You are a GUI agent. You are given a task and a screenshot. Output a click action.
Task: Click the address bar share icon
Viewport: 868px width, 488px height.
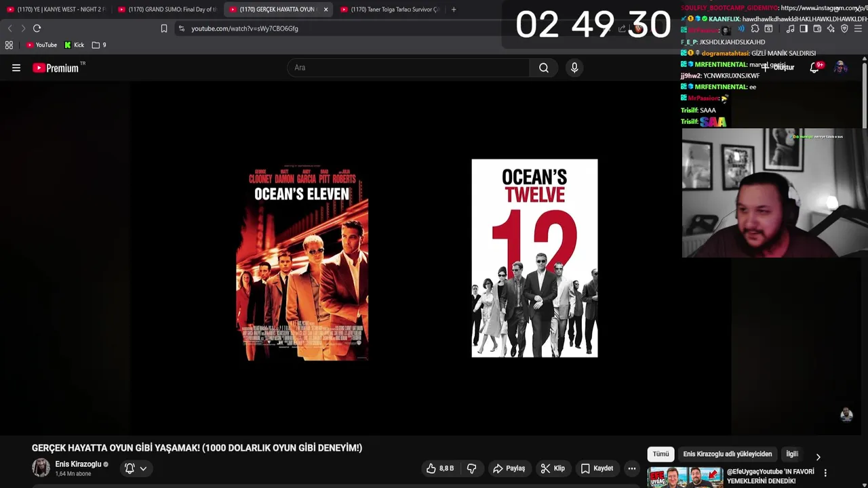pos(622,28)
